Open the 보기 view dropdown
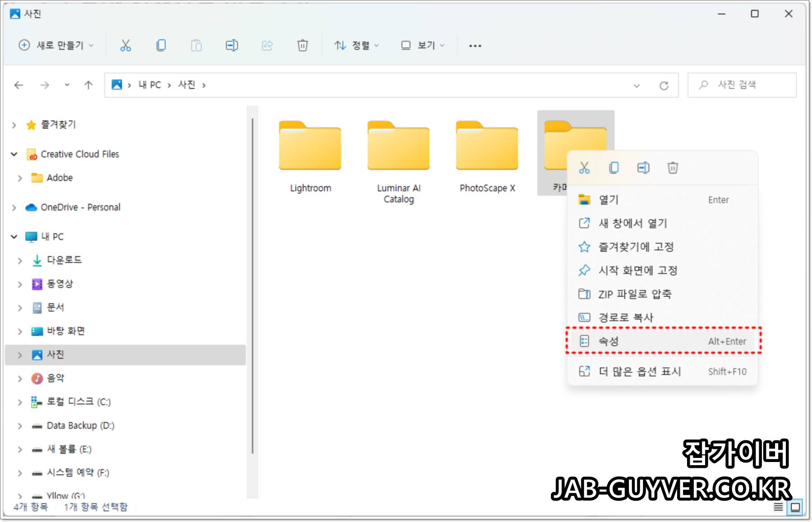Viewport: 812px width, 522px height. click(x=422, y=45)
